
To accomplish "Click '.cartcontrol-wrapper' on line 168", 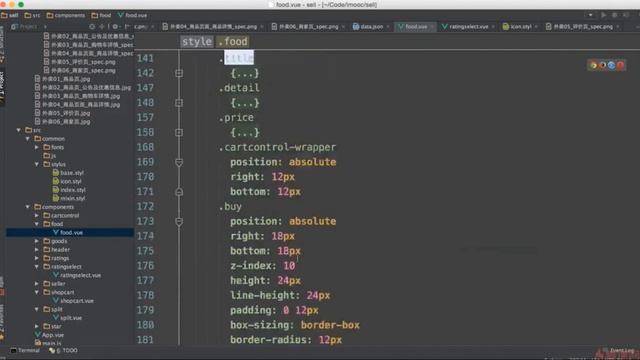I will pos(278,147).
